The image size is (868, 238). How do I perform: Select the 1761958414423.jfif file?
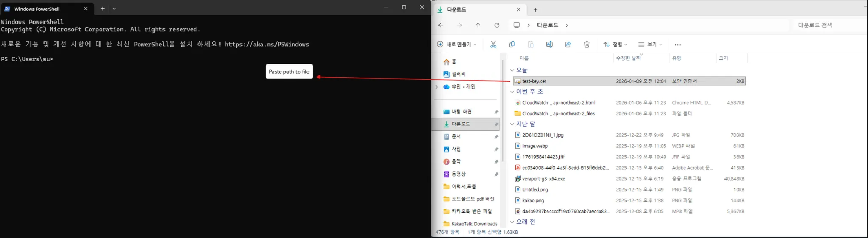click(629, 157)
